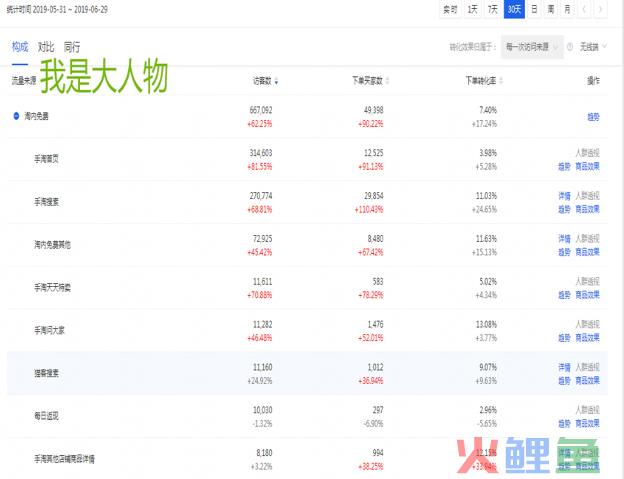Open 趋势 link in the 10,030 visitors row
Viewport: 624px width, 479px height.
click(x=564, y=424)
